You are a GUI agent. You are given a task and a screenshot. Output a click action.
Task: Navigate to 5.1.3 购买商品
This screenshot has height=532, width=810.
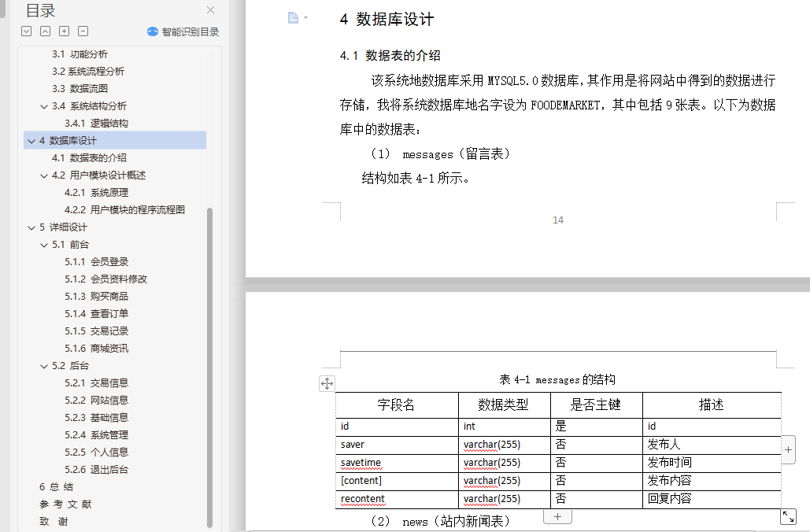96,297
